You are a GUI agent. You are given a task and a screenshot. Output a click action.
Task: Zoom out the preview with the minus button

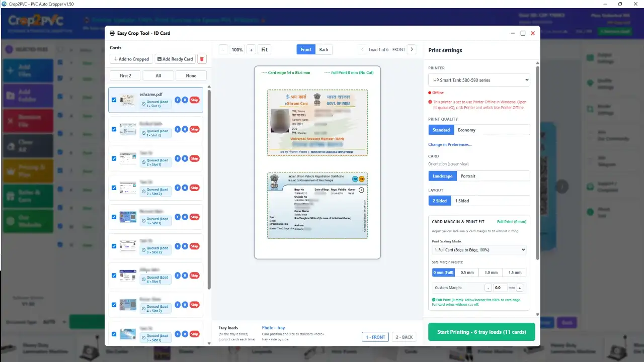224,49
